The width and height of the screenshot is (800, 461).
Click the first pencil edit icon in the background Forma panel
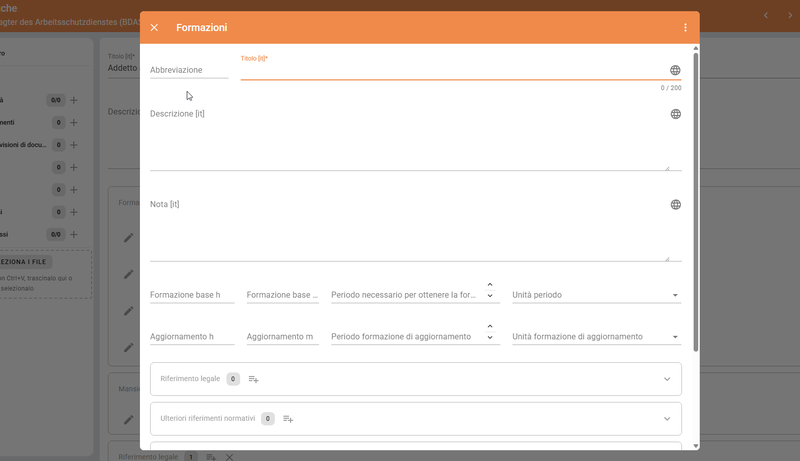coord(129,238)
